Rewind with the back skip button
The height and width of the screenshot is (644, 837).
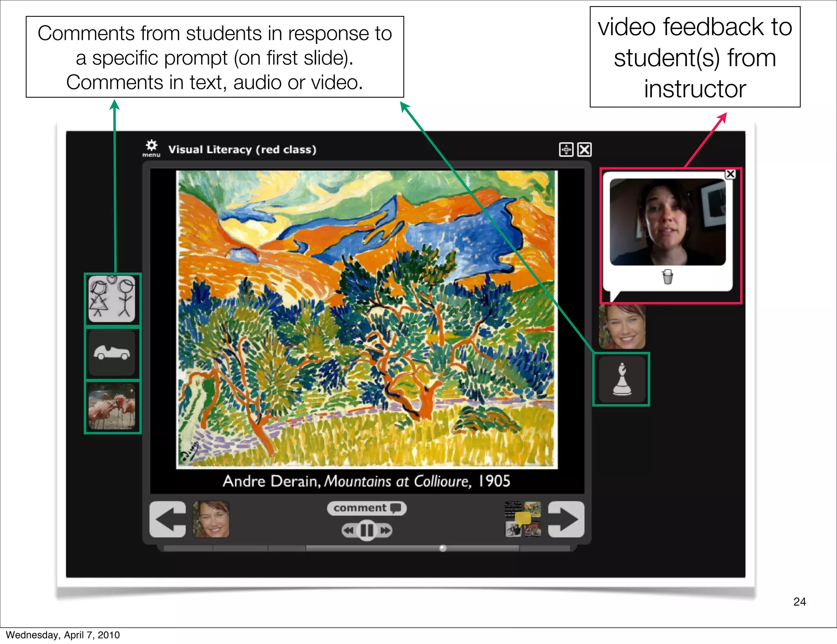click(x=349, y=530)
